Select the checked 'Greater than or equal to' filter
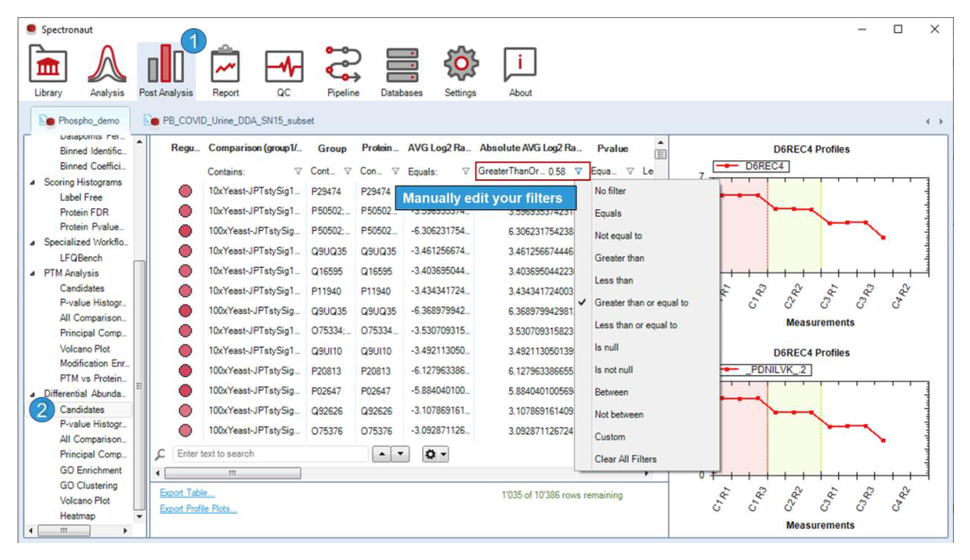Screen dimensions: 970x560 point(641,303)
